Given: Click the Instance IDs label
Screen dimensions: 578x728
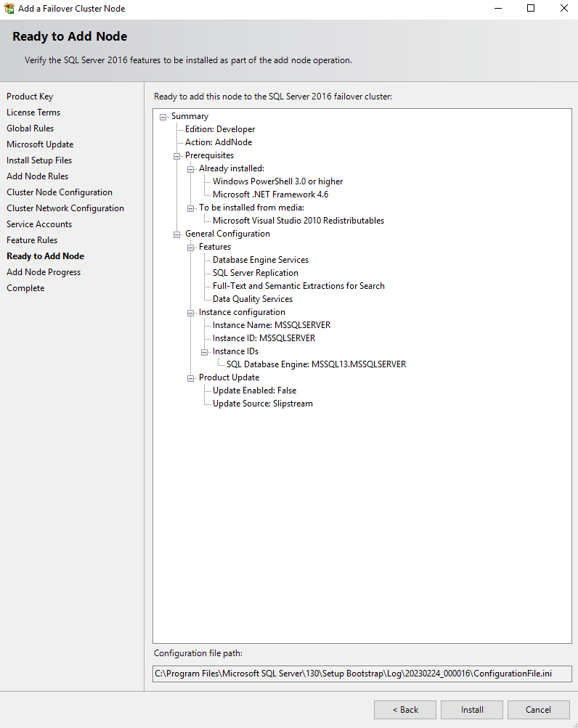Looking at the screenshot, I should point(235,351).
